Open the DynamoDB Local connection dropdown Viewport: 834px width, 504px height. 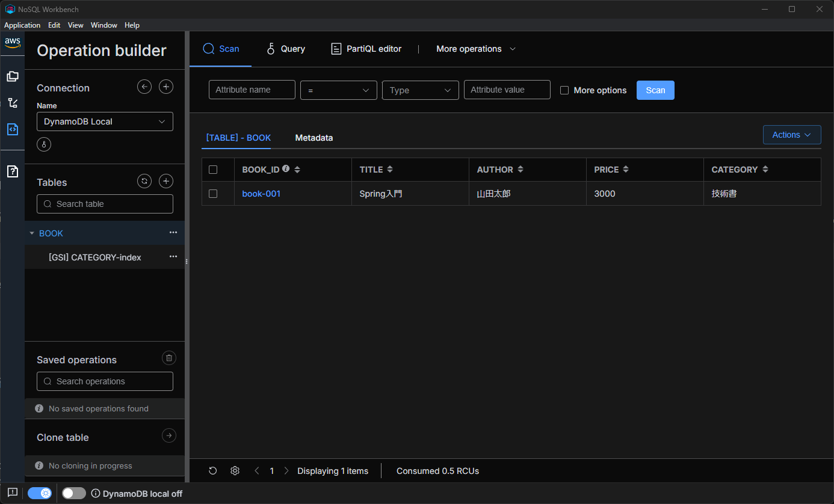(x=105, y=121)
